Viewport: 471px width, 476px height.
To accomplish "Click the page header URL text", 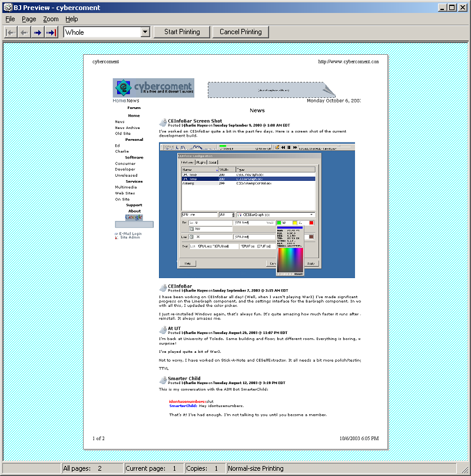I will coord(349,62).
